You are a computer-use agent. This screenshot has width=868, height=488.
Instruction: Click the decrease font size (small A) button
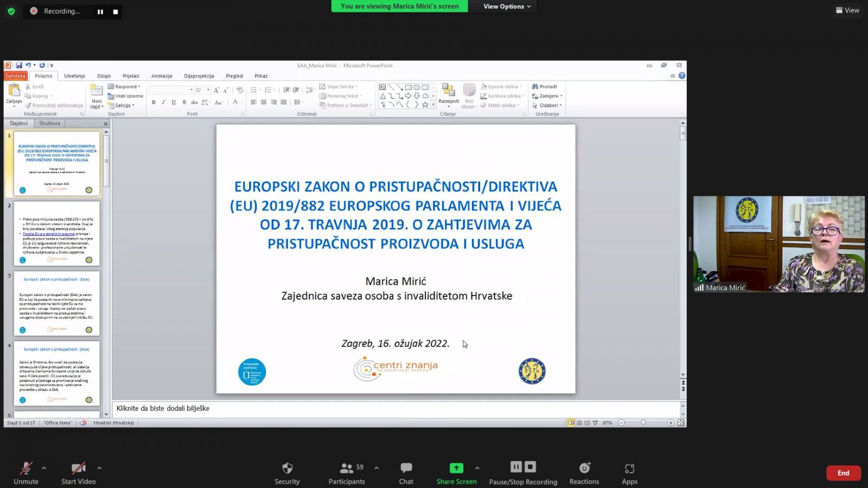tap(225, 90)
